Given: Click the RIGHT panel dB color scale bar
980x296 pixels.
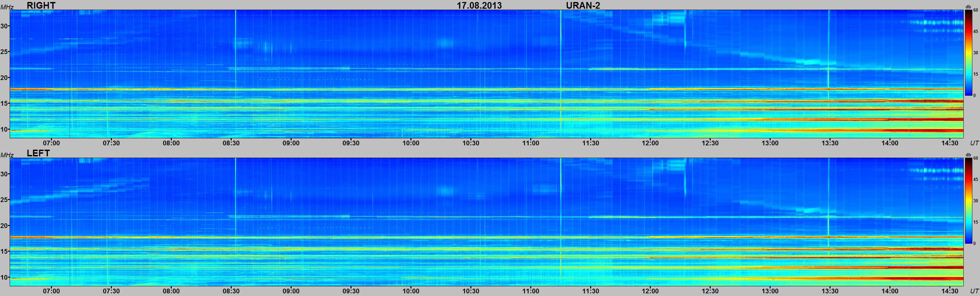Looking at the screenshot, I should pyautogui.click(x=968, y=53).
